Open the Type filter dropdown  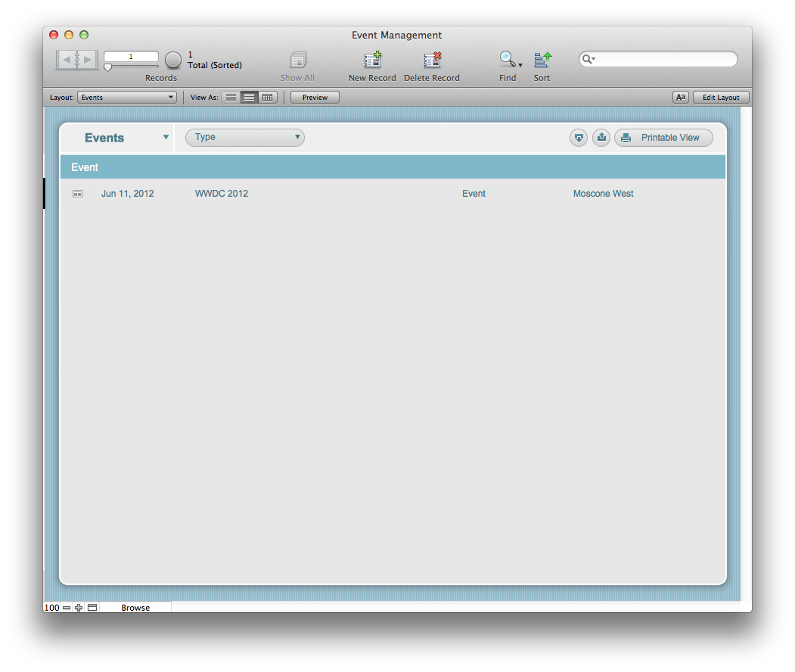point(244,137)
